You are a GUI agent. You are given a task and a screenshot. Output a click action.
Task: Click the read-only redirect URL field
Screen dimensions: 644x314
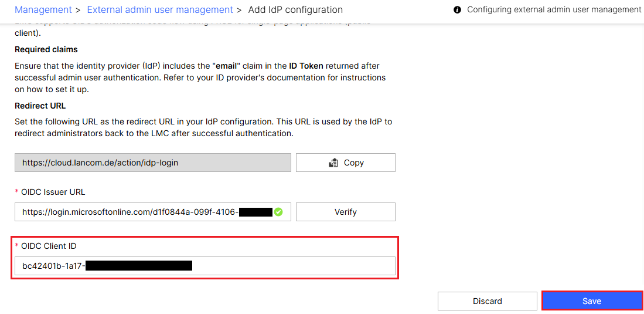pyautogui.click(x=152, y=163)
